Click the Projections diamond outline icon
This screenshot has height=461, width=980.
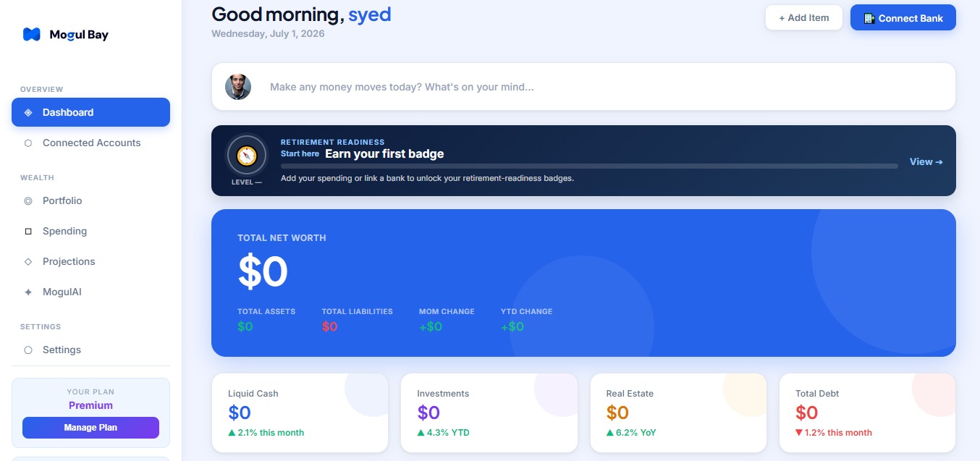28,261
